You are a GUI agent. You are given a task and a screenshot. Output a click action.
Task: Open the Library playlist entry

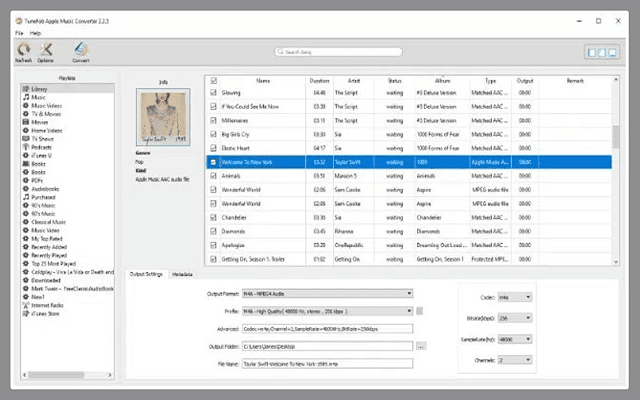pos(39,89)
